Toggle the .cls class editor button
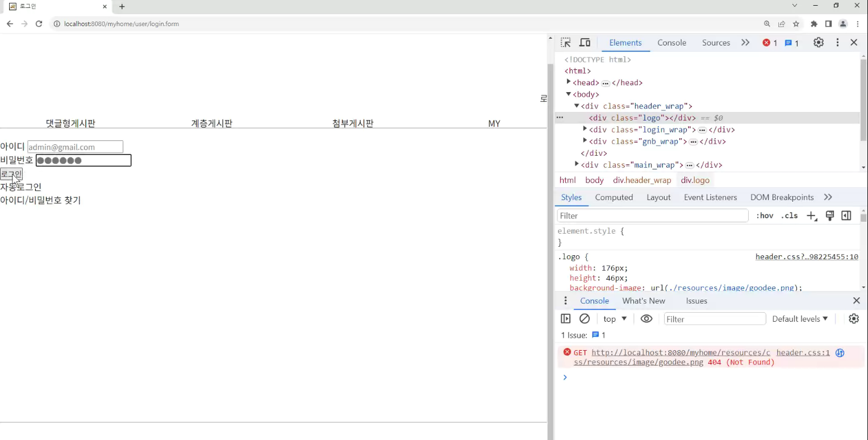This screenshot has width=868, height=440. coord(789,215)
